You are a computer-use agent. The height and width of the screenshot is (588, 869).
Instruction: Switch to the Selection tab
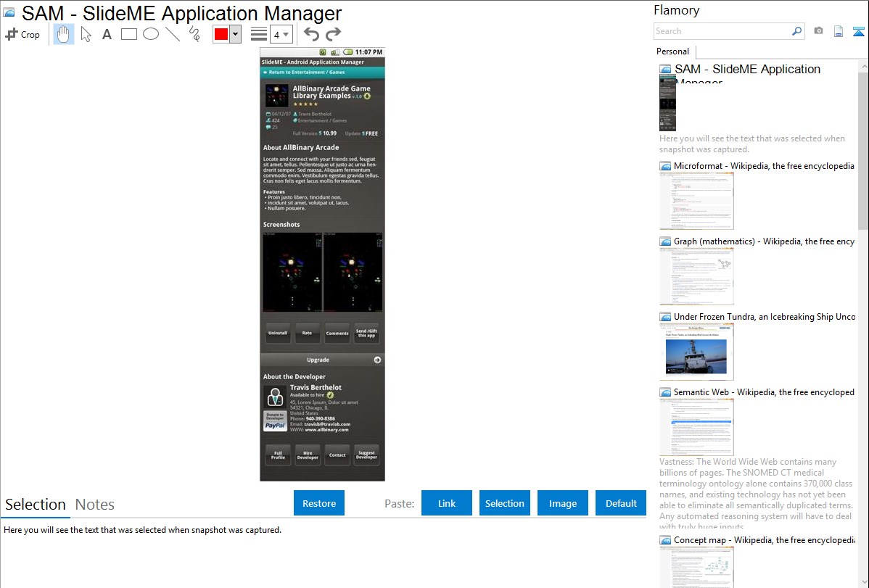[x=36, y=505]
